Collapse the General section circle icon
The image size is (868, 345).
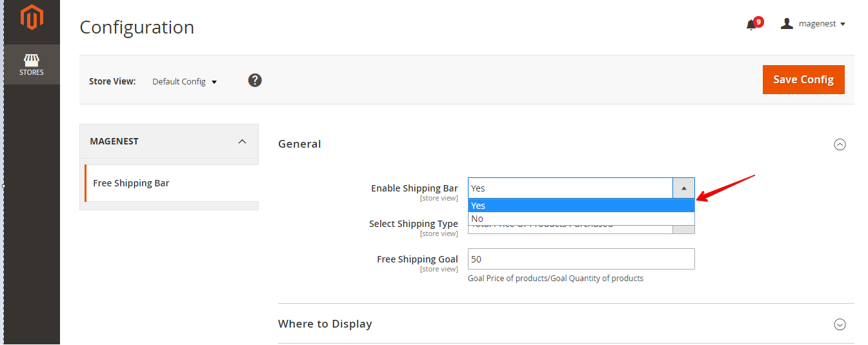(840, 144)
